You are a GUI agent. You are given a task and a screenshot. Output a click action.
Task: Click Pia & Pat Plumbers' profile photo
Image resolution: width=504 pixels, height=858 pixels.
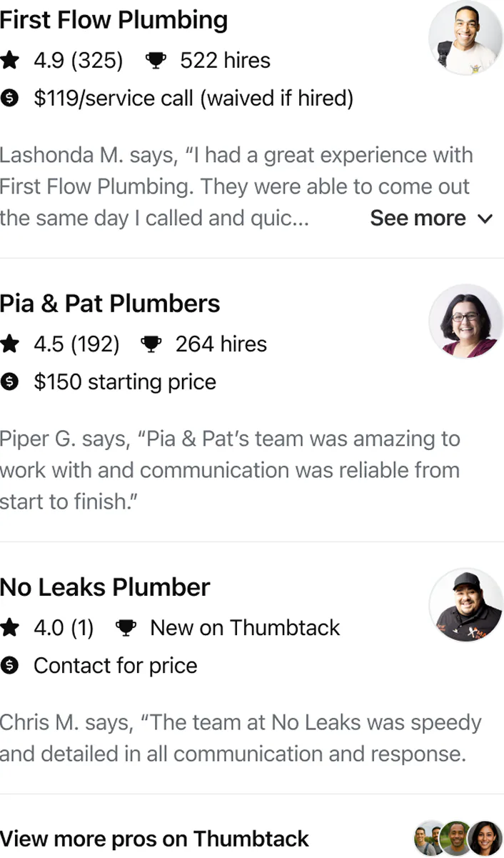[465, 321]
